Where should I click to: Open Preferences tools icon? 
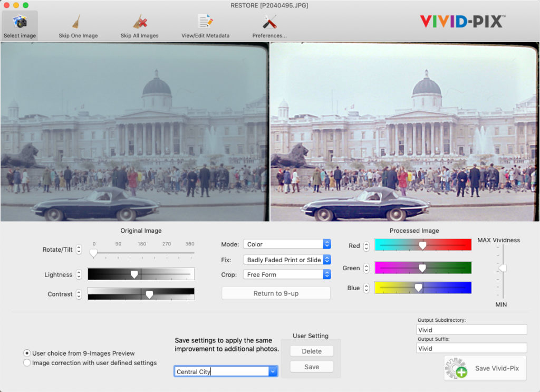pos(269,22)
